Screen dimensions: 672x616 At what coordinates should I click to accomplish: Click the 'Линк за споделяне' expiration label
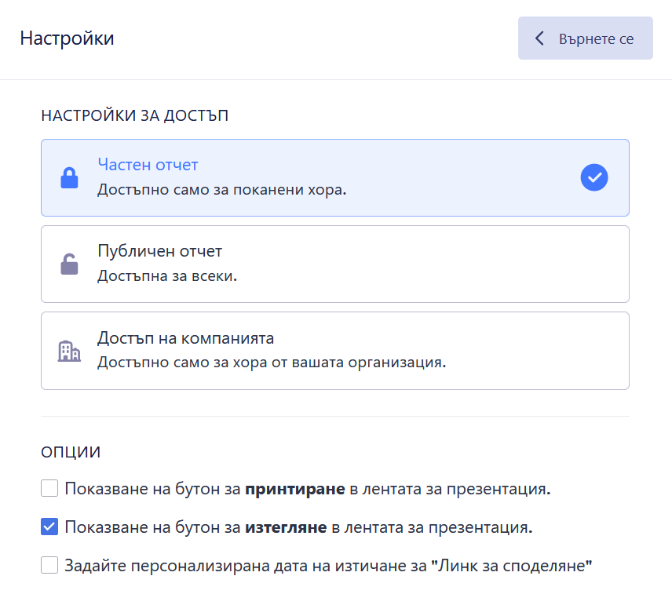click(328, 565)
